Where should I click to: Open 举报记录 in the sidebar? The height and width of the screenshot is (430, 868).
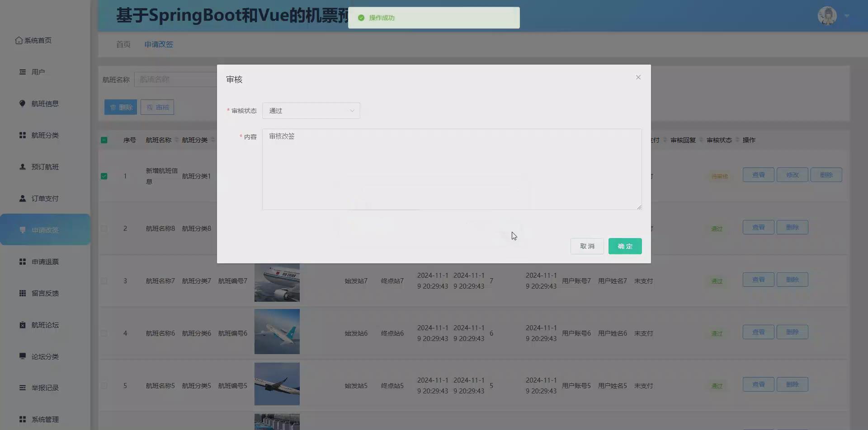tap(45, 388)
